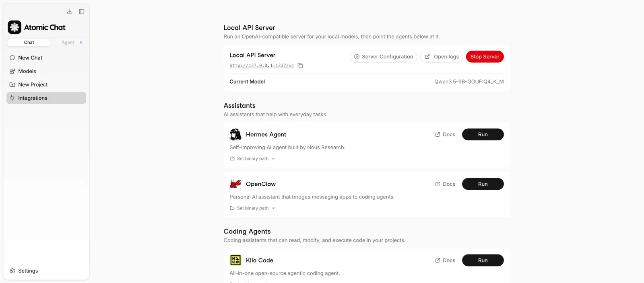
Task: Click the Kilo Code logo icon
Action: pyautogui.click(x=235, y=260)
